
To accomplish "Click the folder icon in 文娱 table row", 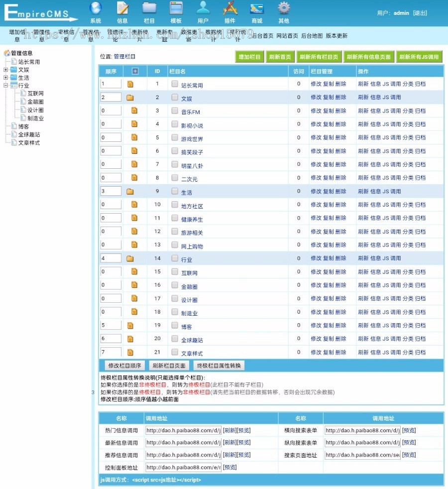I will tap(130, 98).
